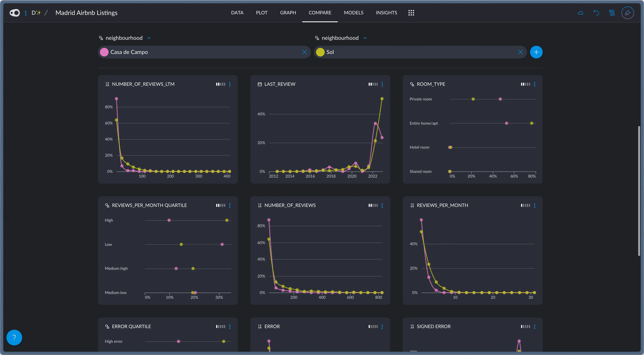Viewport: 644px width, 355px height.
Task: Open the D sparkle workspace icon
Action: coord(36,13)
